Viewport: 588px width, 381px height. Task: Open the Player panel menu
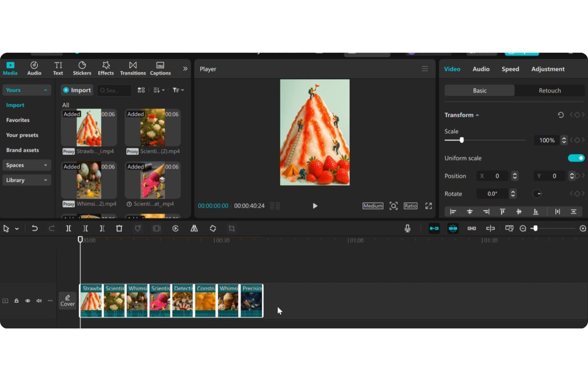(424, 68)
